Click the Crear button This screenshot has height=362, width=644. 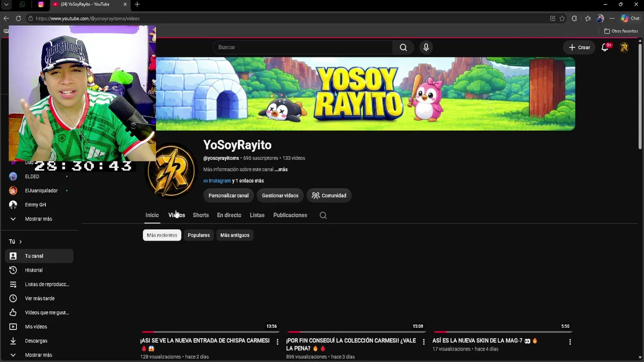pyautogui.click(x=579, y=47)
